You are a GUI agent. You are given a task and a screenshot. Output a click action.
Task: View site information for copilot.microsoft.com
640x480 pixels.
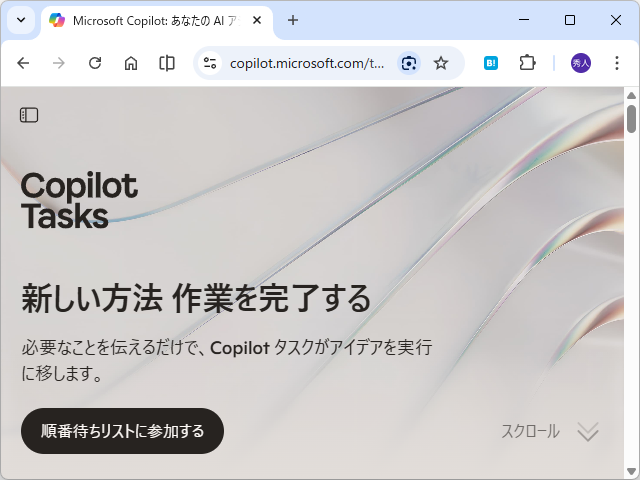click(210, 63)
